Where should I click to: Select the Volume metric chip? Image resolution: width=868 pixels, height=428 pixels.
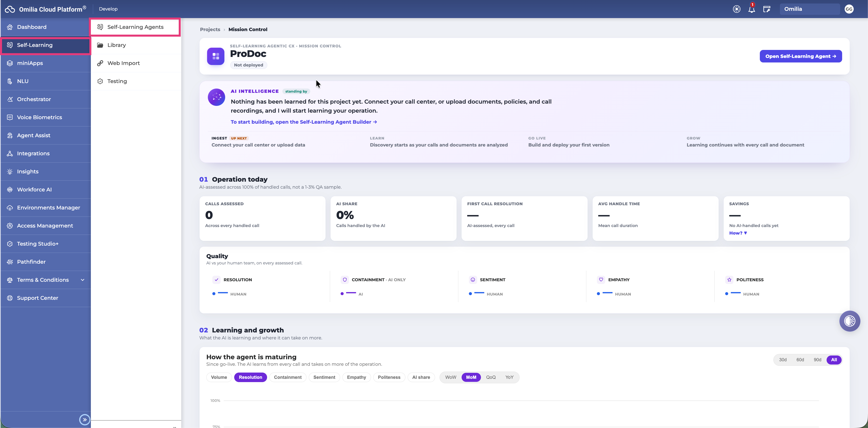(x=219, y=377)
